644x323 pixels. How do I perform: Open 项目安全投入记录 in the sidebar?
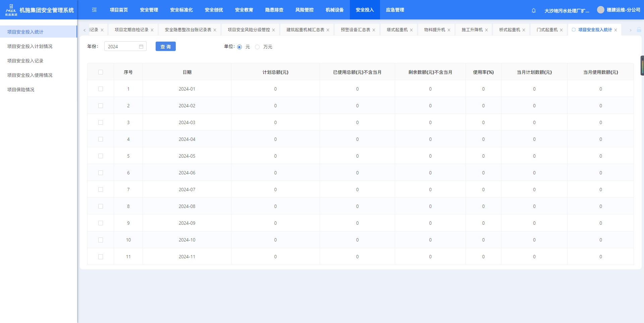(25, 61)
